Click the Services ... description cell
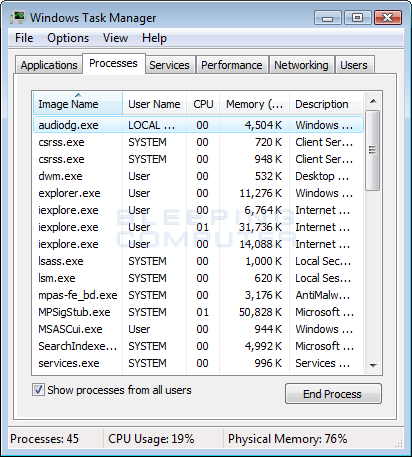The height and width of the screenshot is (457, 412). pos(322,363)
